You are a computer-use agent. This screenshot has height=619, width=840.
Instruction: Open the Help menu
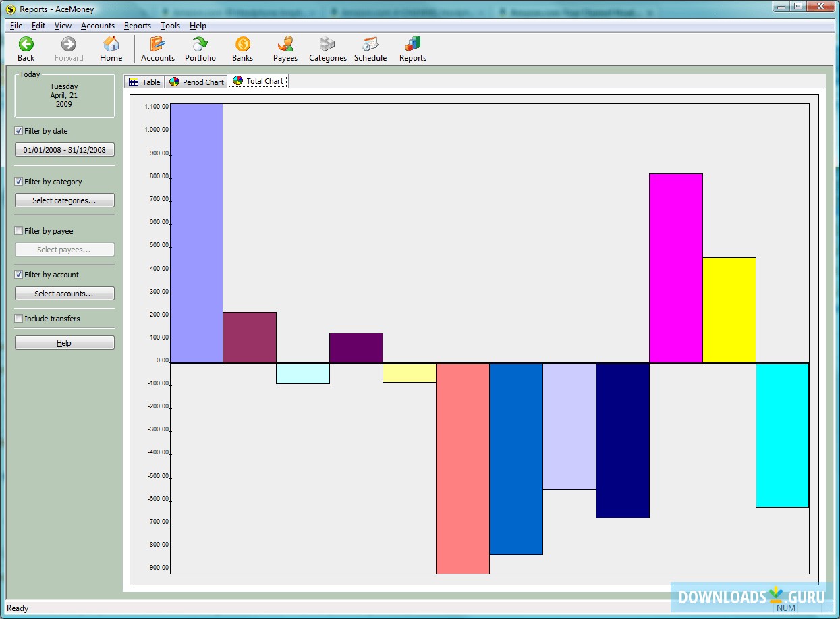pyautogui.click(x=198, y=26)
